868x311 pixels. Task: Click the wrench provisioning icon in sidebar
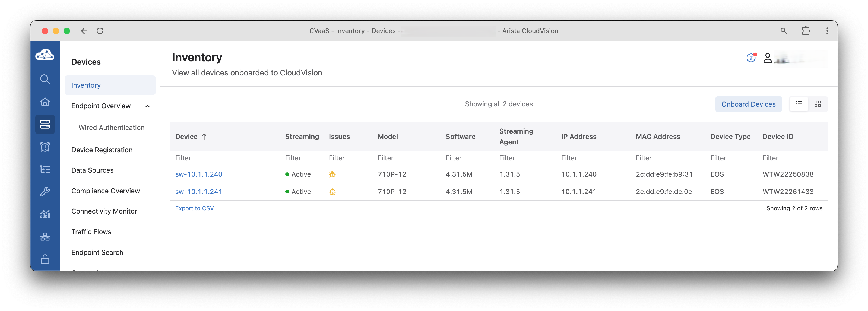(45, 192)
